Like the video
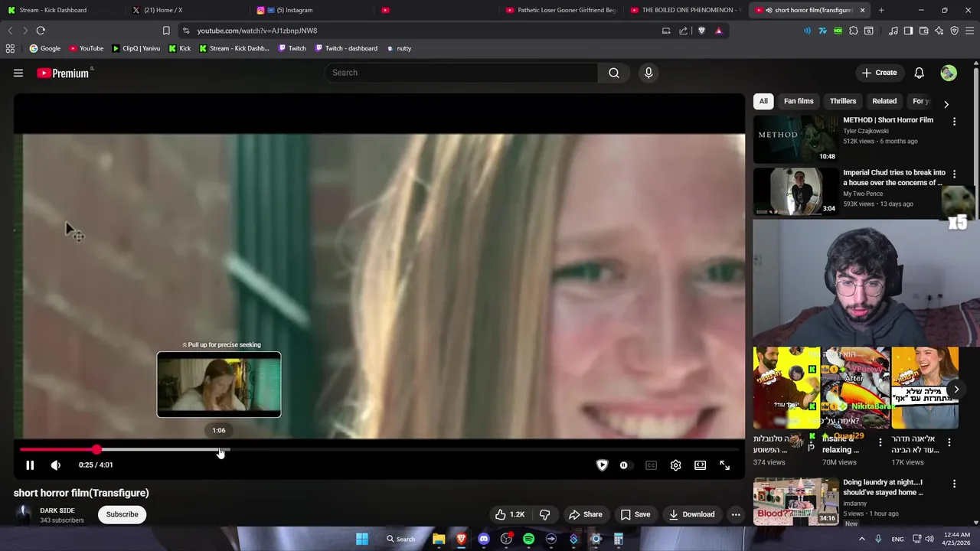This screenshot has width=980, height=551. pyautogui.click(x=510, y=514)
